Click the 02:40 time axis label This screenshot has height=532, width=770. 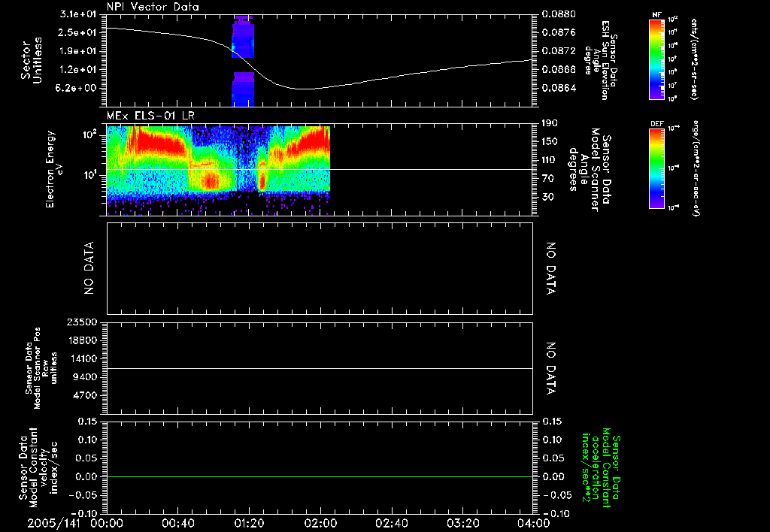[x=391, y=523]
